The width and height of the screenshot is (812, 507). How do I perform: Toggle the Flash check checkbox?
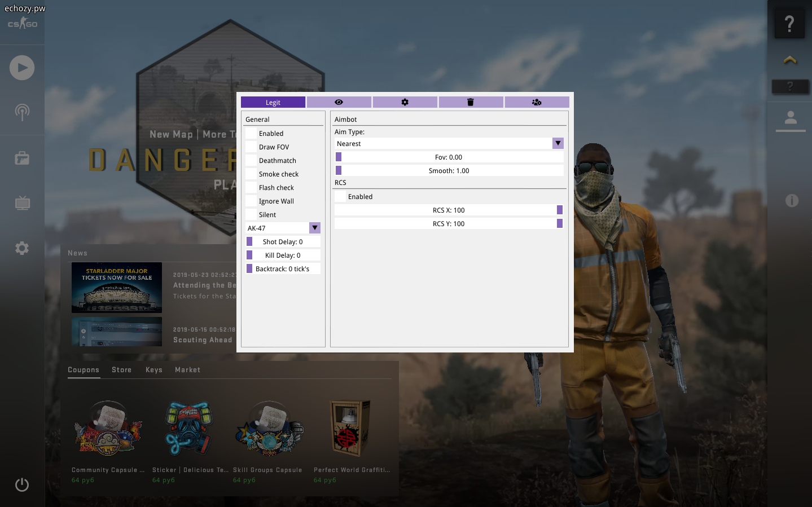251,187
